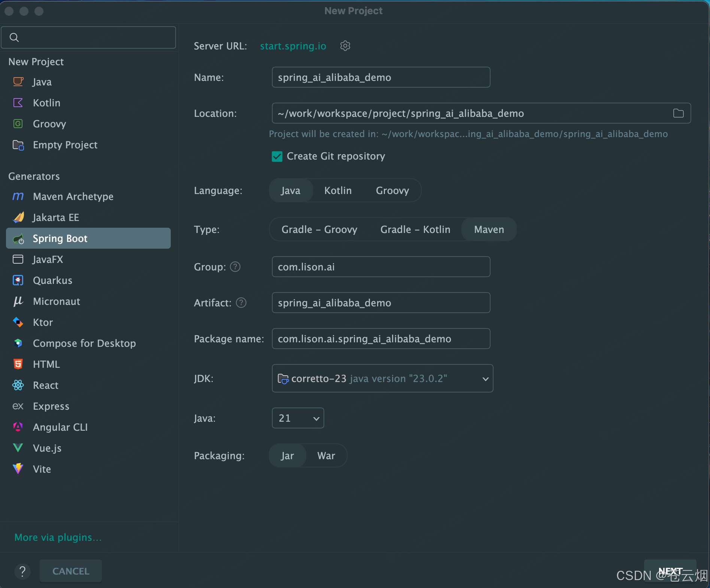Image resolution: width=710 pixels, height=588 pixels.
Task: Open More via plugins link
Action: tap(58, 537)
